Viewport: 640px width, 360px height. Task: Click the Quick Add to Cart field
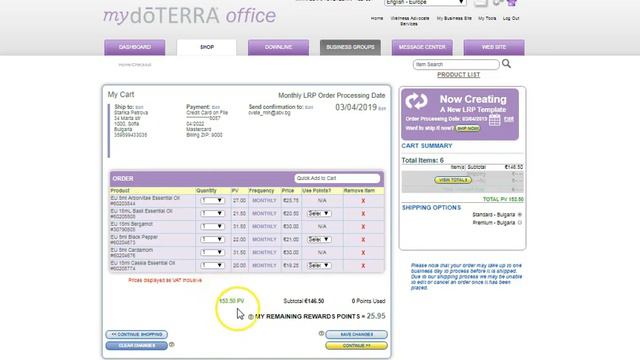[x=337, y=178]
